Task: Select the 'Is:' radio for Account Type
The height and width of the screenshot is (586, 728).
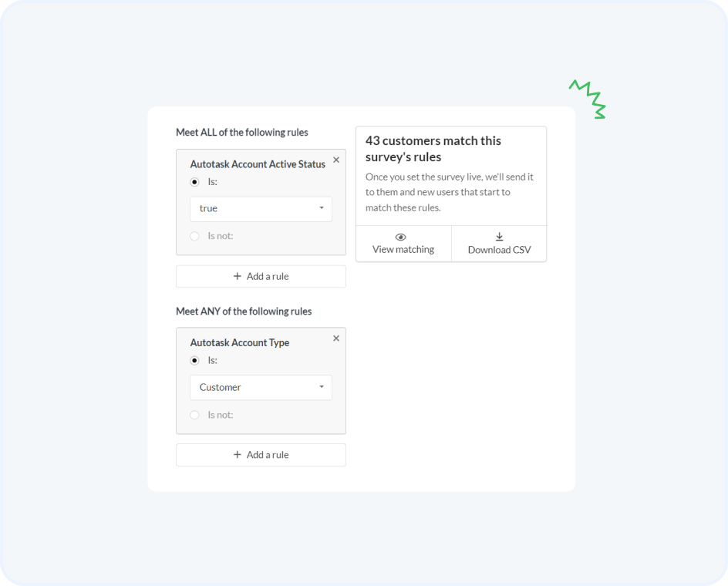Action: pos(194,360)
